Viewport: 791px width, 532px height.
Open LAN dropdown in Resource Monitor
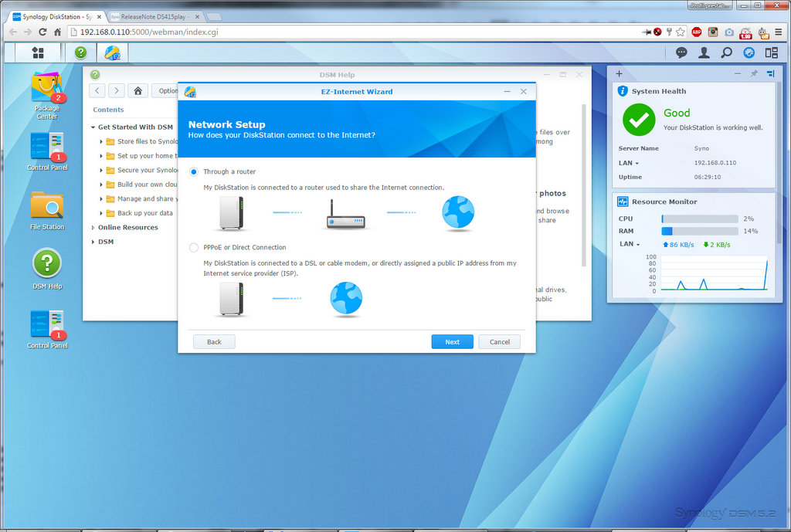coord(630,244)
